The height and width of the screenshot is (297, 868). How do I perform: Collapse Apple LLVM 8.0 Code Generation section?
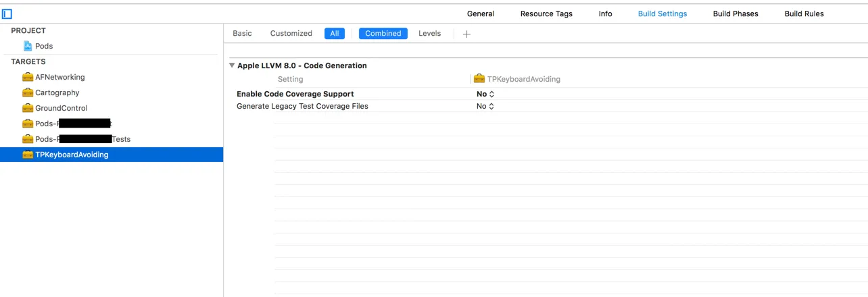coord(232,65)
